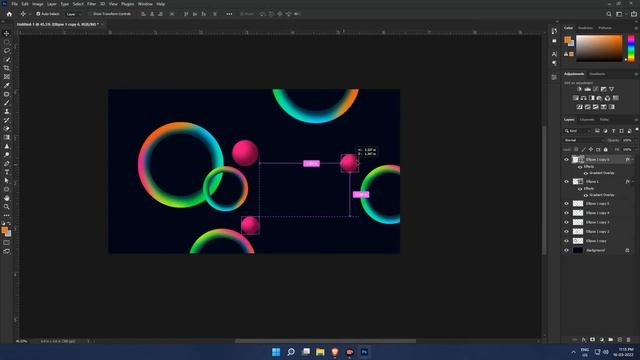The height and width of the screenshot is (360, 640).
Task: Select the Brush tool
Action: tap(7, 103)
